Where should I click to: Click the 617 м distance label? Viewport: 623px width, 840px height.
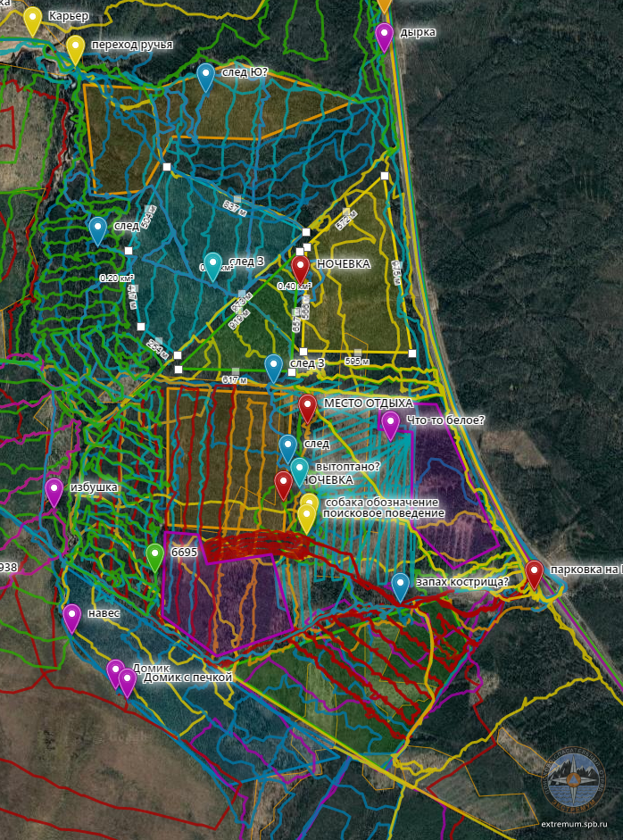[234, 379]
